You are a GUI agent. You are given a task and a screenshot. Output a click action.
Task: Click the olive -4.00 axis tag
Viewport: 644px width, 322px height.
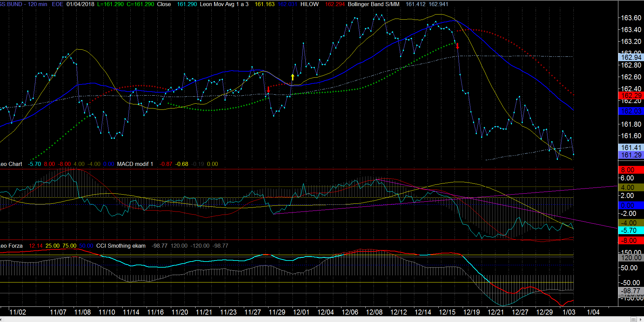[x=631, y=223]
